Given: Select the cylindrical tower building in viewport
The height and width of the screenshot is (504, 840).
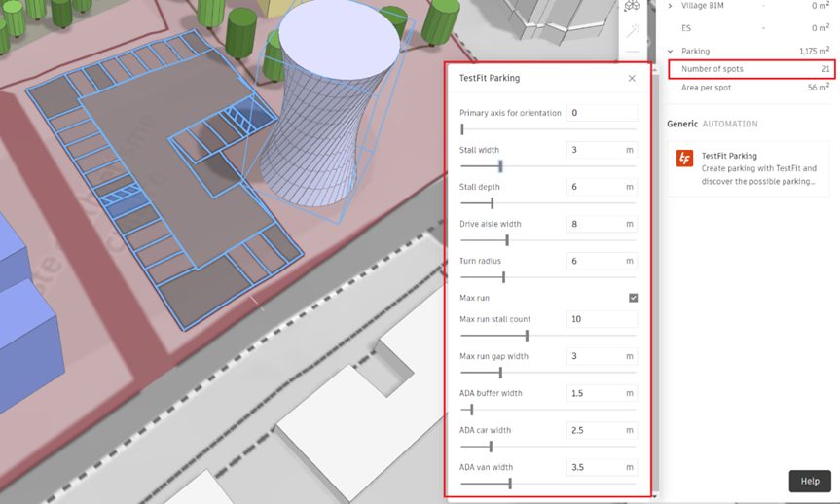Looking at the screenshot, I should (x=328, y=107).
